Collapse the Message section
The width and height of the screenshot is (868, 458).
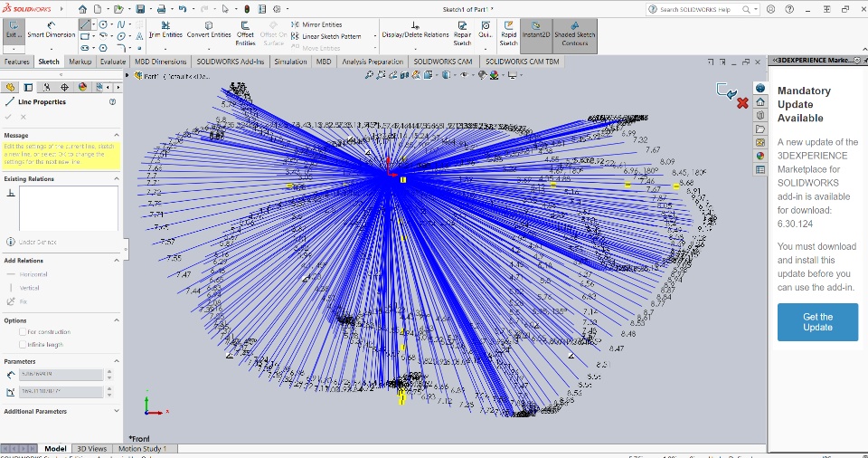(117, 135)
